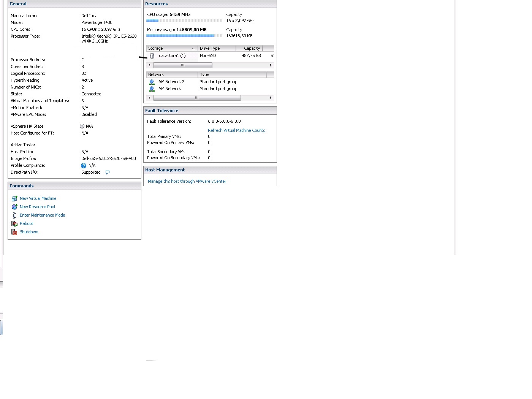Sort storage by the Capacity column header

(x=249, y=48)
